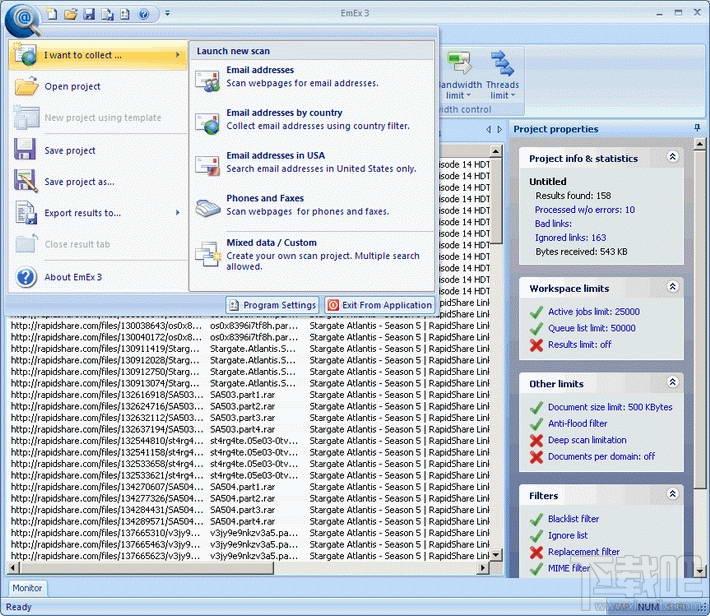Select row with rapidshare file 130911419
Screen dimensions: 710x616
250,349
